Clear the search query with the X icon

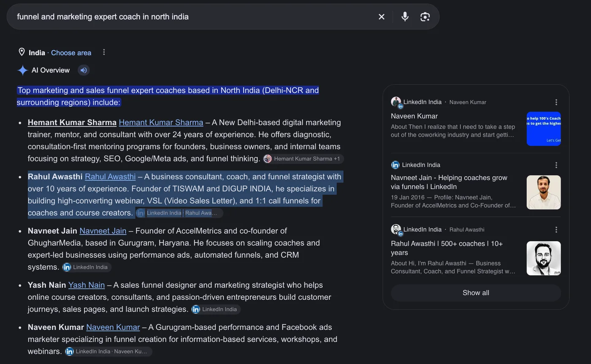[x=382, y=17]
